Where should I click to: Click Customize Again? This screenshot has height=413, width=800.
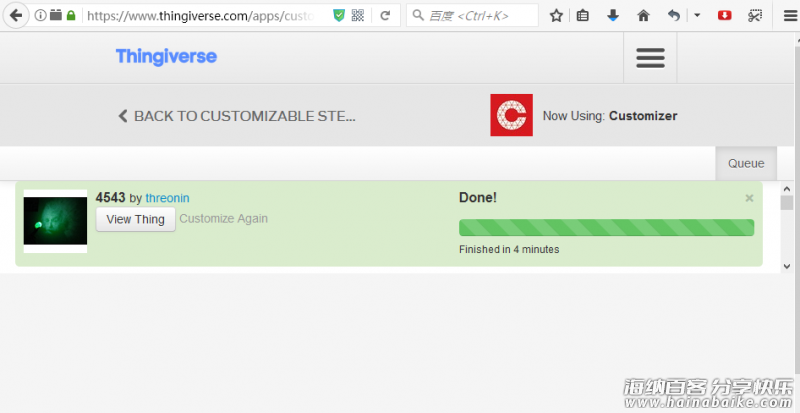223,218
